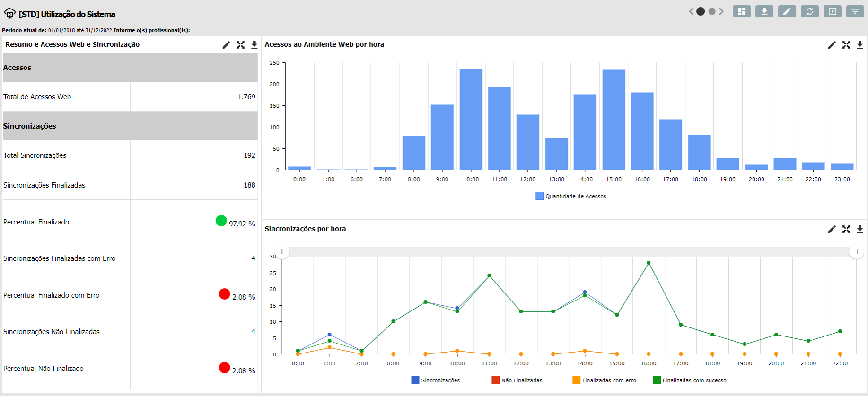Toggle the Sincronizações legend series
Screen dimensions: 868x396
coord(436,380)
